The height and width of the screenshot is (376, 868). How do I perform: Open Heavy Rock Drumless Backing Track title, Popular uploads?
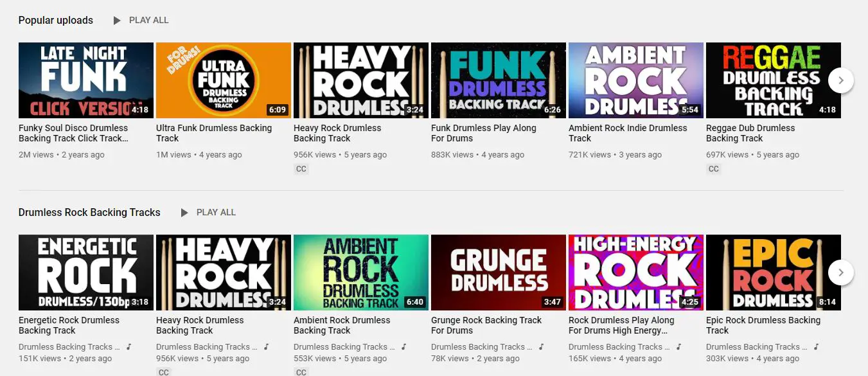337,133
